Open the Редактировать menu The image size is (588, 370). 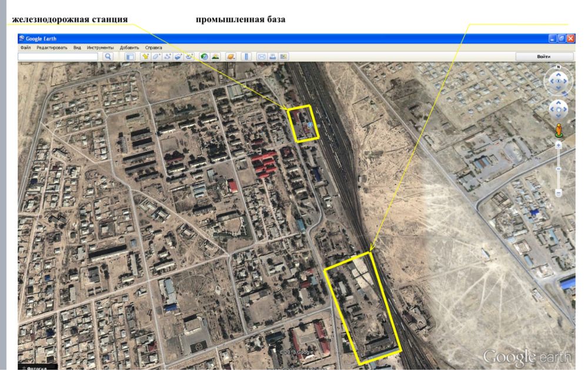click(x=52, y=48)
